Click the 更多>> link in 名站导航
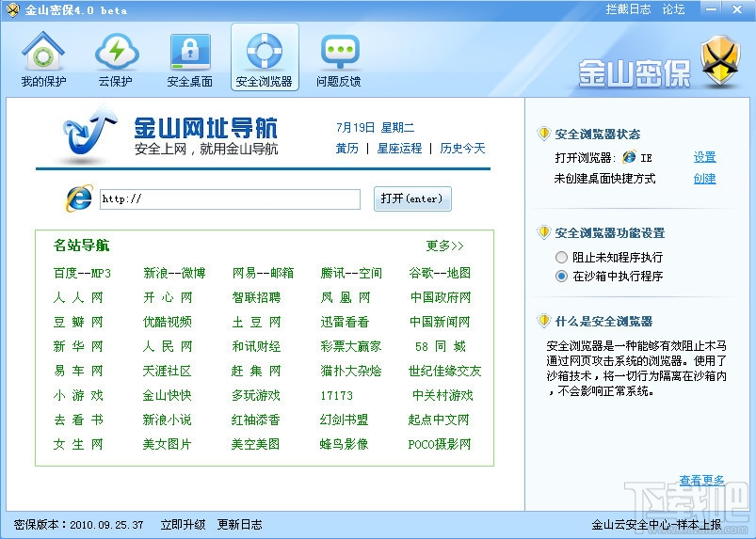 (x=444, y=246)
